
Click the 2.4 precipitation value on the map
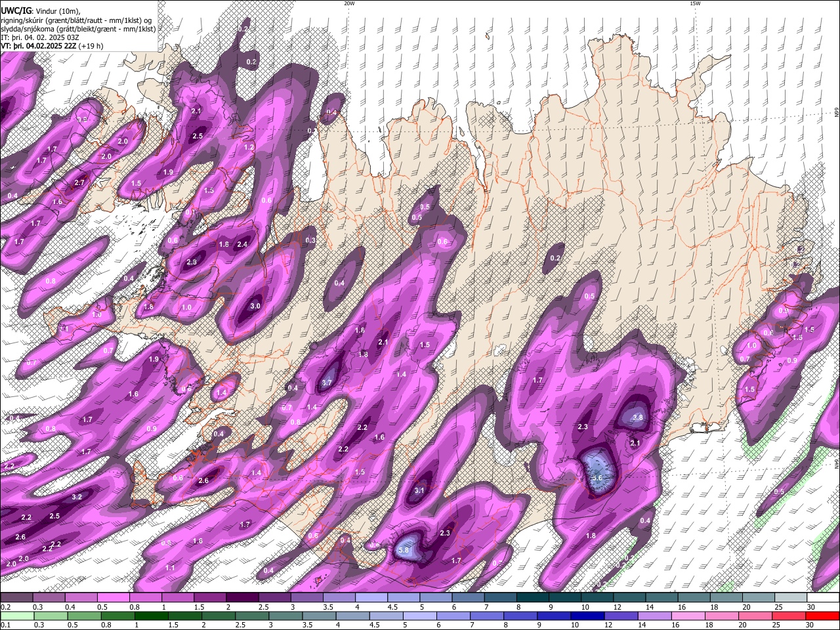coord(242,244)
